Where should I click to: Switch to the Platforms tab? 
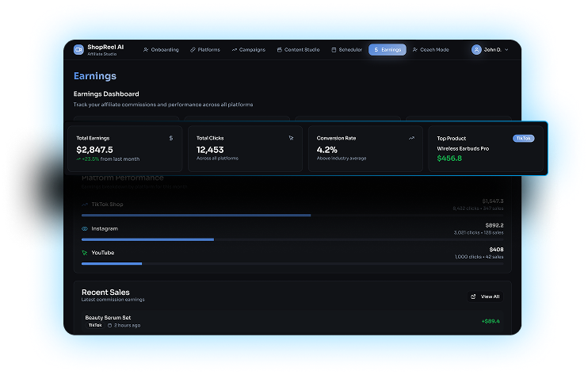205,49
